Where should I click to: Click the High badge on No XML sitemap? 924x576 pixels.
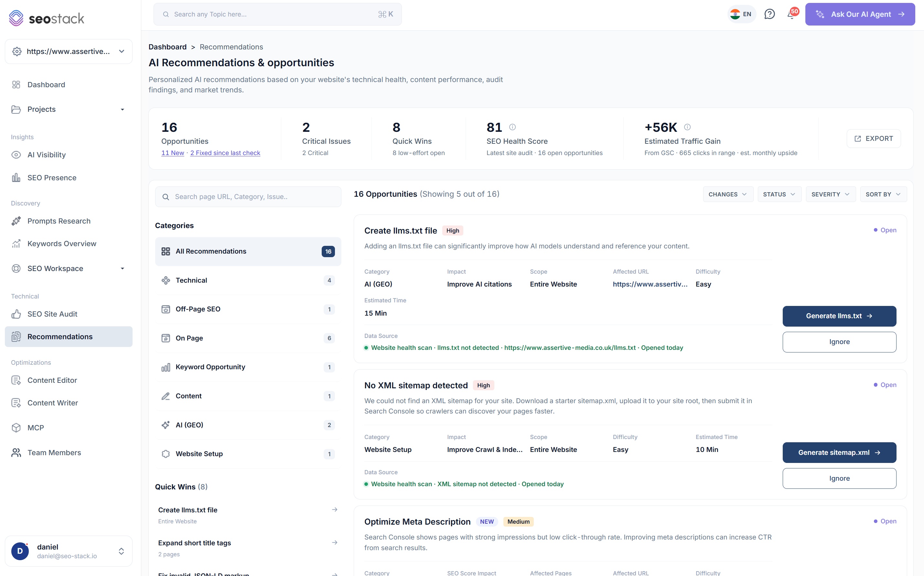point(483,385)
